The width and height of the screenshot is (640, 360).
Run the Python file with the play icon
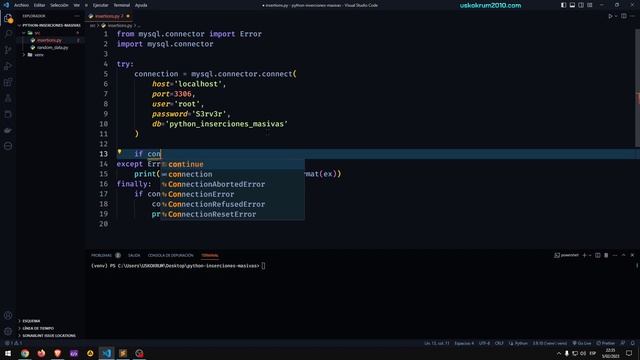(x=610, y=16)
